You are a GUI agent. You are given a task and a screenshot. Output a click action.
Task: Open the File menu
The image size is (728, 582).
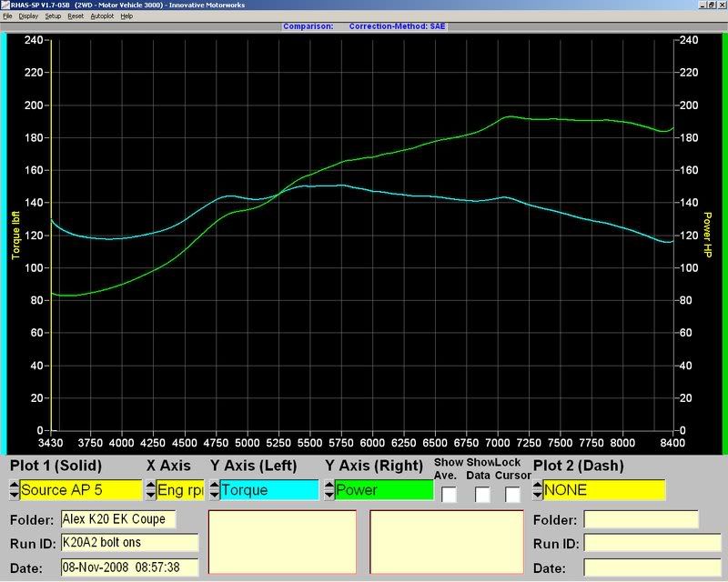pos(7,16)
